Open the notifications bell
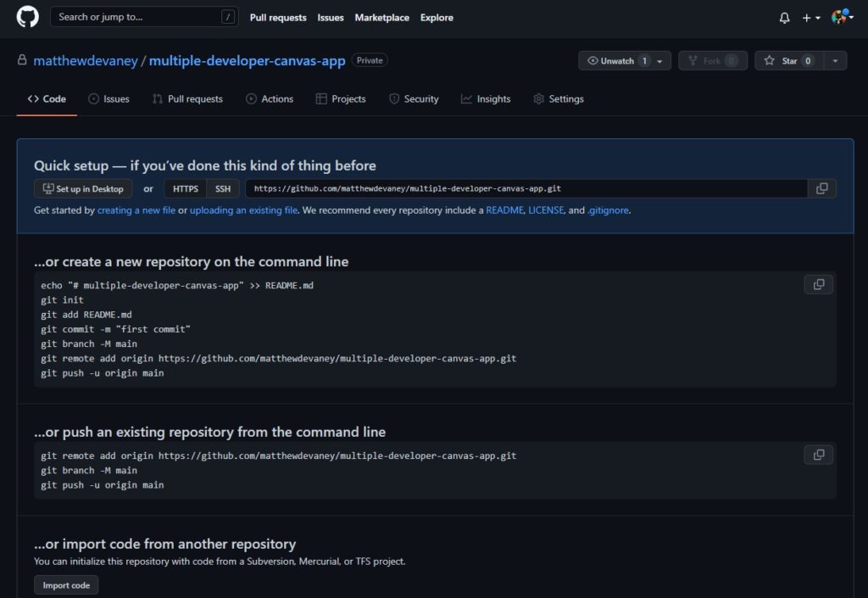868x598 pixels. [x=784, y=18]
